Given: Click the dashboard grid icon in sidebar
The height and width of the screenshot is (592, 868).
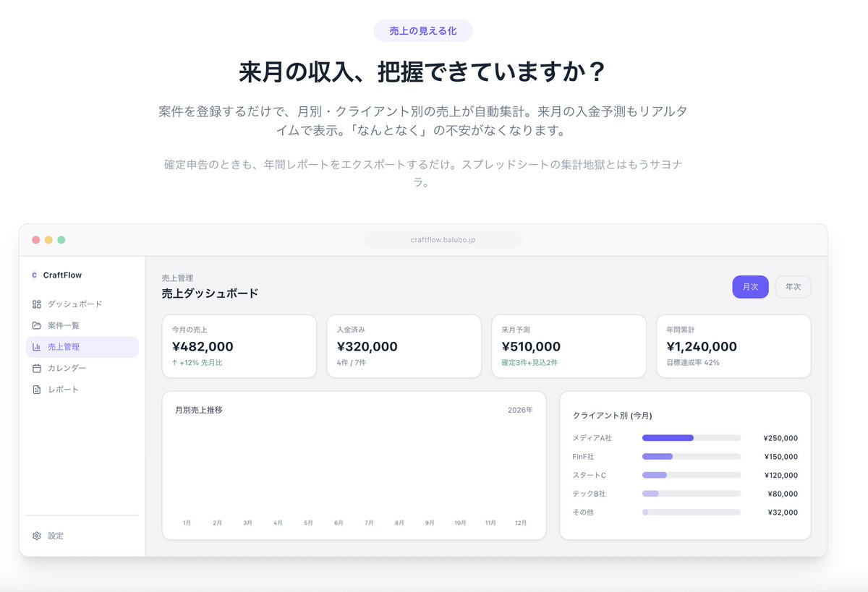Looking at the screenshot, I should [37, 304].
